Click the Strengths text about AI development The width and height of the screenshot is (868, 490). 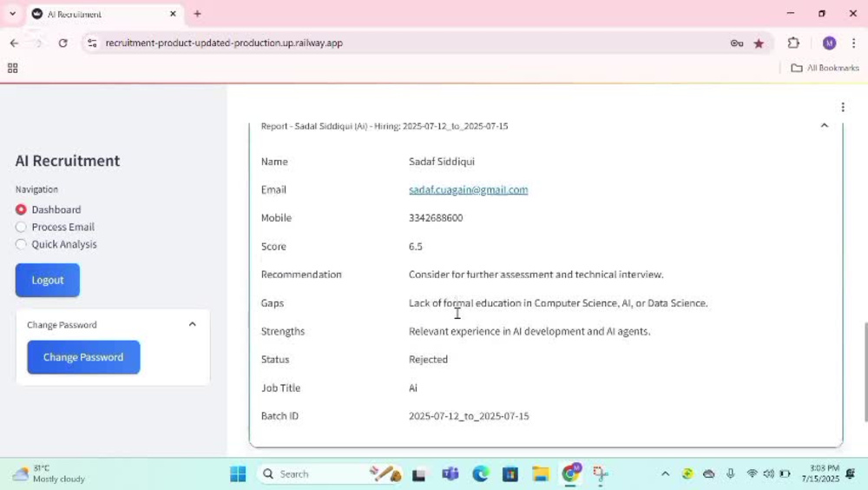pos(529,332)
